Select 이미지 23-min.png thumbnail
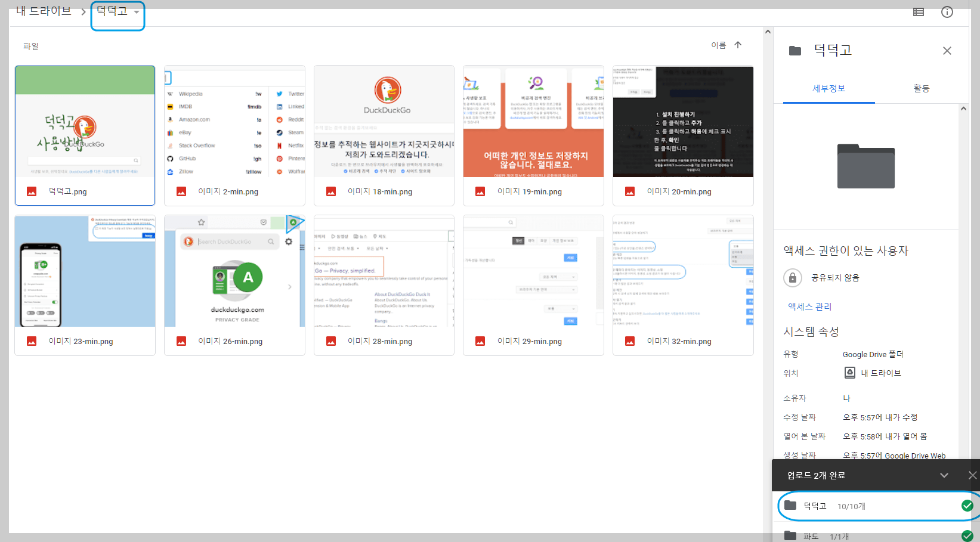 click(85, 271)
